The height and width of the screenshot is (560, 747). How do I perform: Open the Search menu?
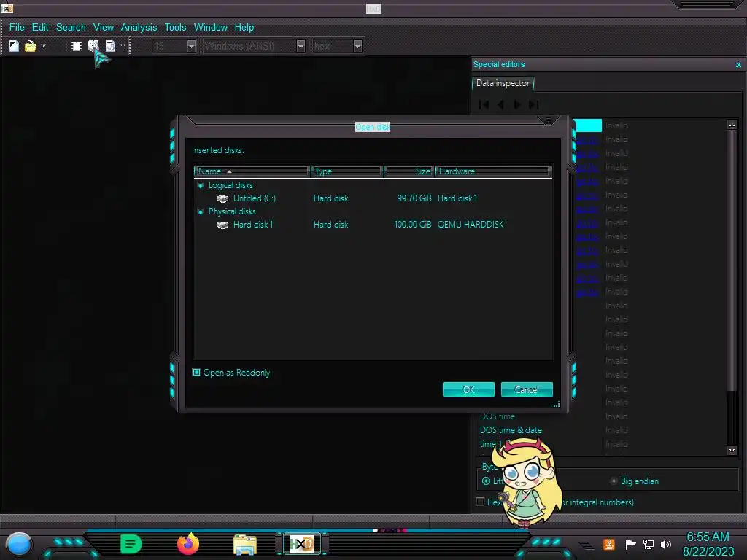click(71, 27)
